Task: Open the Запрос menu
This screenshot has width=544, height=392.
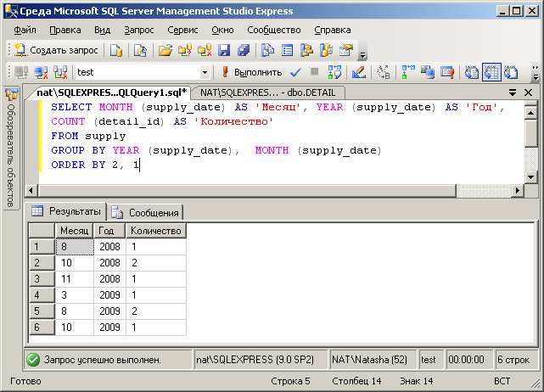Action: (x=139, y=31)
